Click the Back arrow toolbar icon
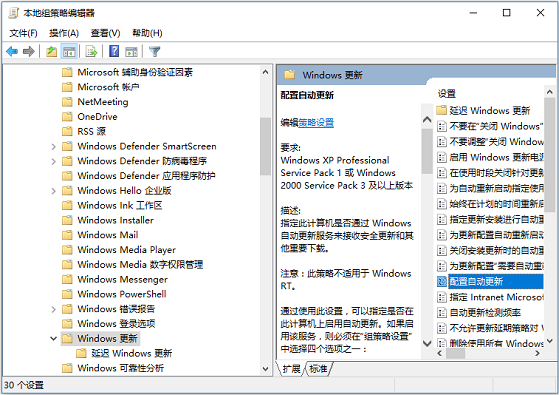The height and width of the screenshot is (395, 559). 12,52
